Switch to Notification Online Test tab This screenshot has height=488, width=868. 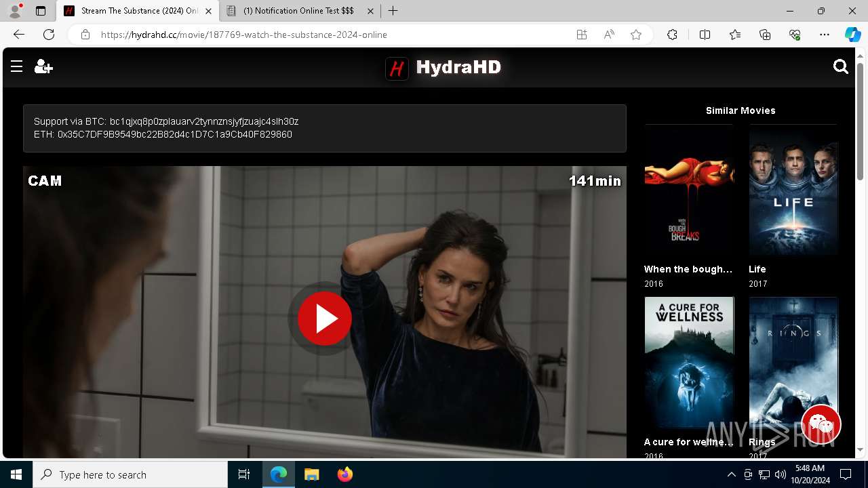point(301,11)
